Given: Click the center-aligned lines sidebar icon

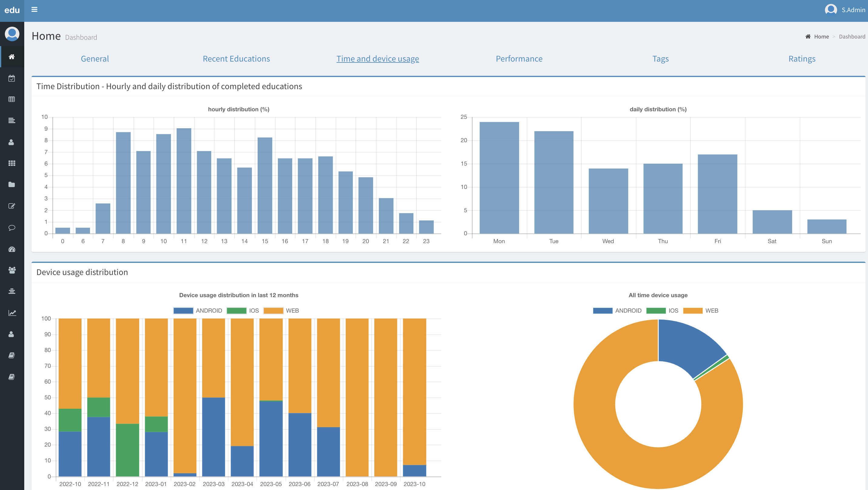Looking at the screenshot, I should click(x=12, y=291).
